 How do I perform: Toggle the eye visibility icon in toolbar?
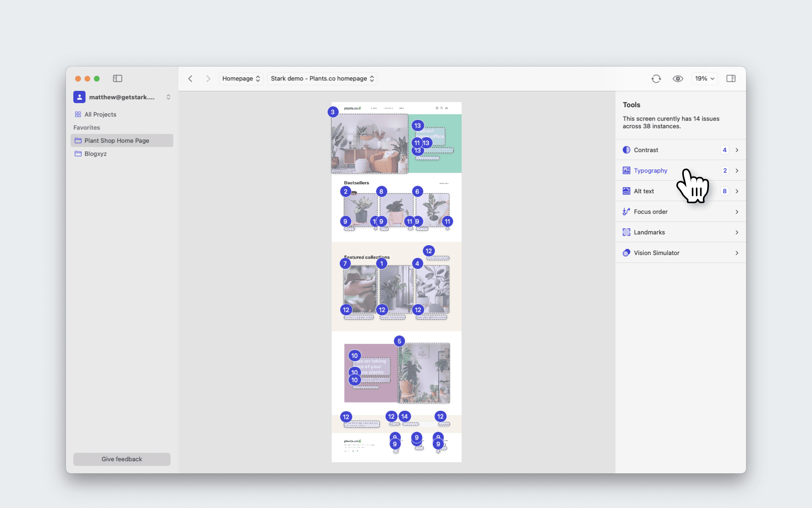coord(678,79)
